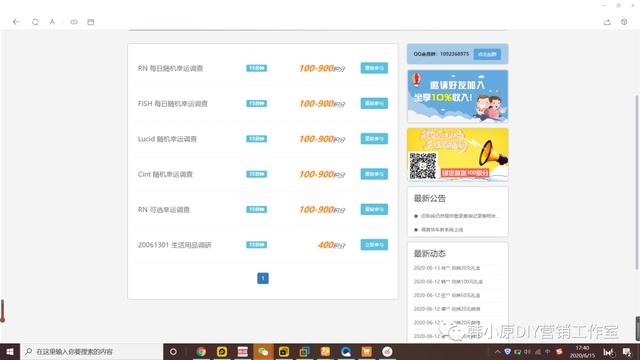Click the join QQ group button
Screen dimensions: 640x360
pos(487,54)
